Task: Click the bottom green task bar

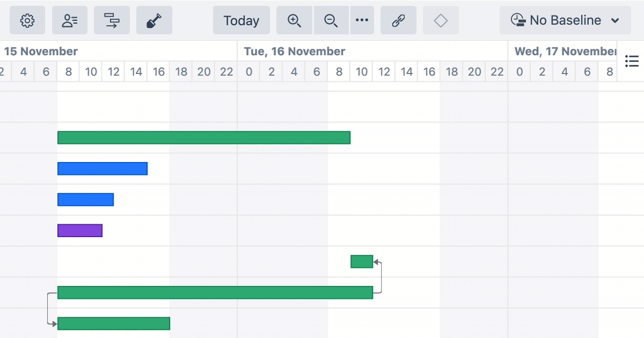Action: pyautogui.click(x=114, y=324)
